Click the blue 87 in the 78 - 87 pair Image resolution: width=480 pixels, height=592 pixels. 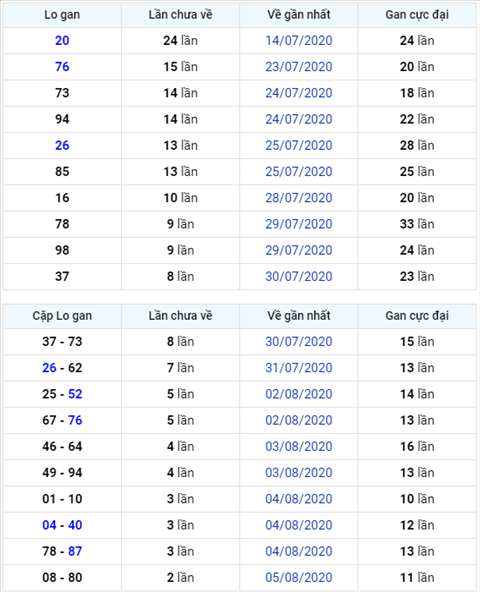click(75, 551)
